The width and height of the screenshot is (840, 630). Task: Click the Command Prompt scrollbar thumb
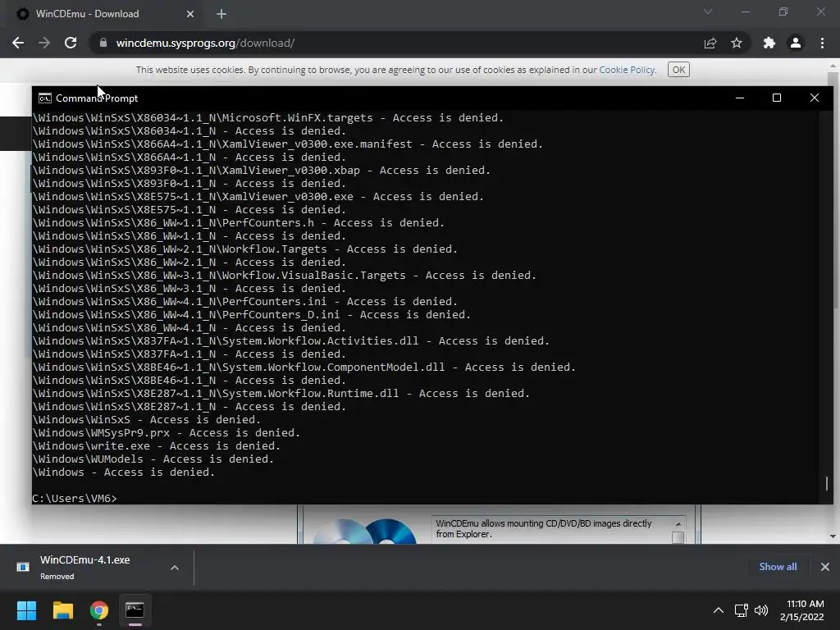pos(827,483)
